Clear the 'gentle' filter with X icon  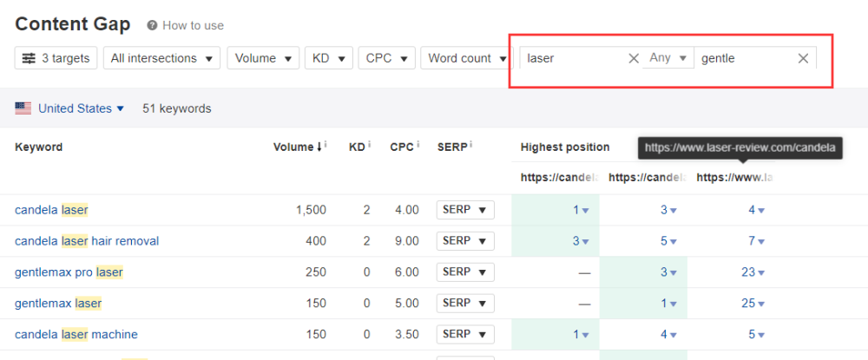point(803,58)
